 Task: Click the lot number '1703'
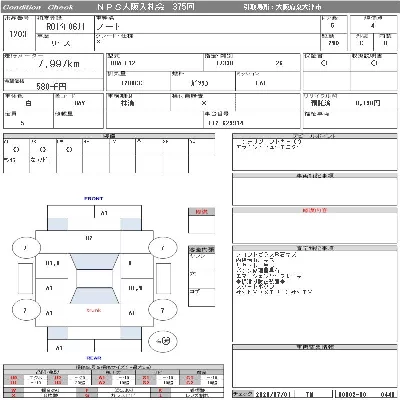18,34
